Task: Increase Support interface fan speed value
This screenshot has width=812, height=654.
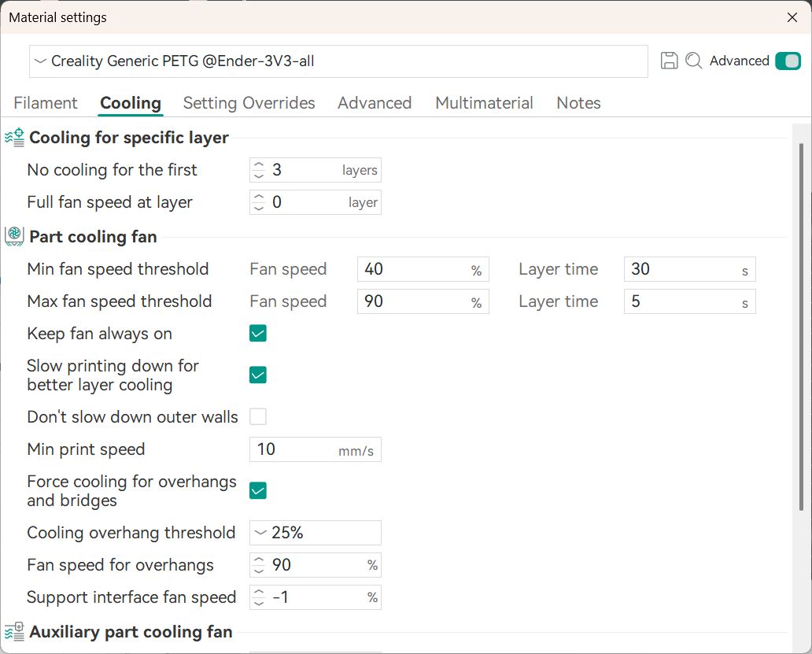Action: [x=259, y=592]
